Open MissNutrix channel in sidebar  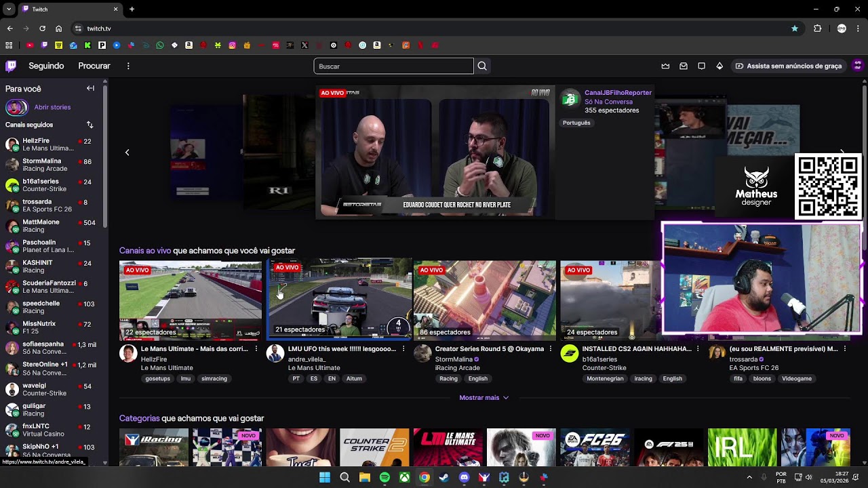pos(54,327)
